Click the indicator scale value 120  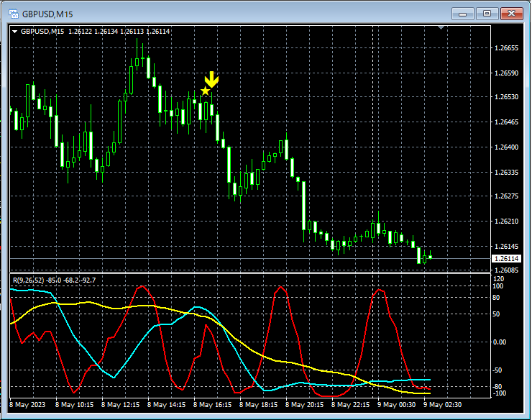tap(498, 279)
